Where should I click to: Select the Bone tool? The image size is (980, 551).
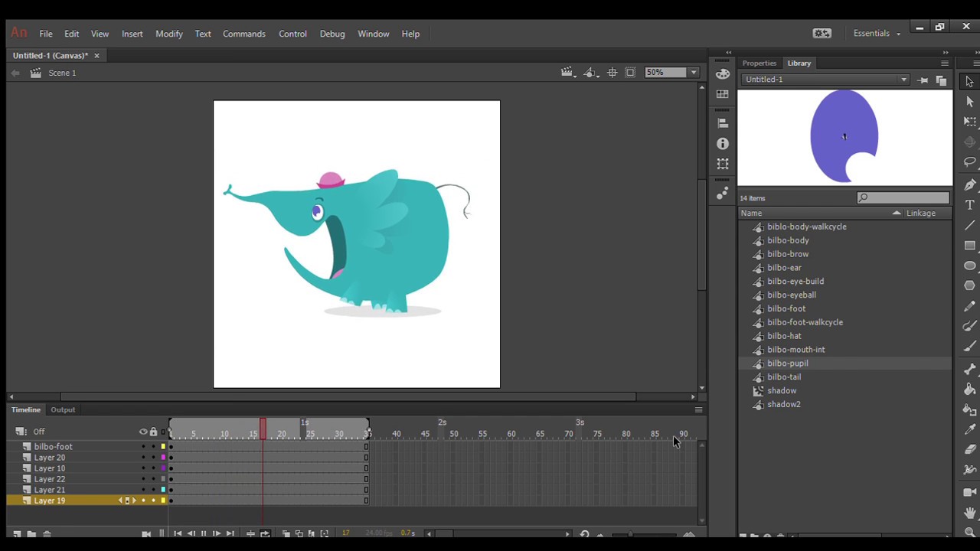tap(970, 369)
